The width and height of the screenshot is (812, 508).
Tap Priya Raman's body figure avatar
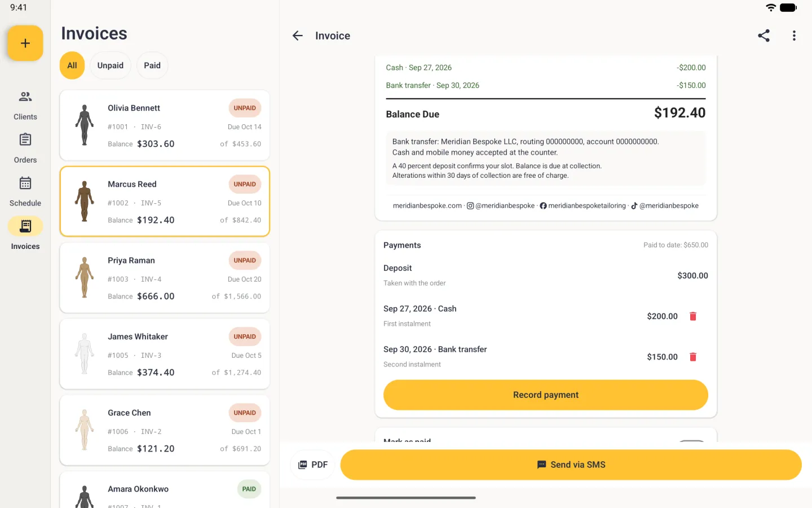[85, 278]
